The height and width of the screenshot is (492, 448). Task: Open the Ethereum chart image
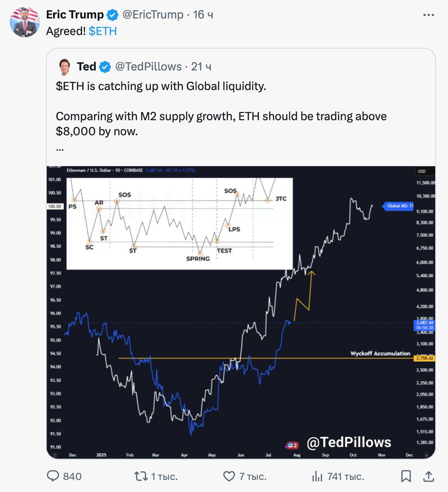click(241, 312)
